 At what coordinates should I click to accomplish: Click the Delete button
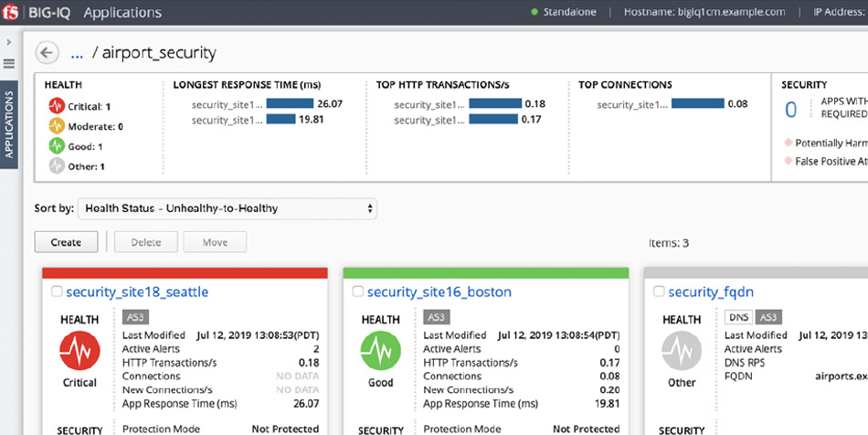pos(145,242)
